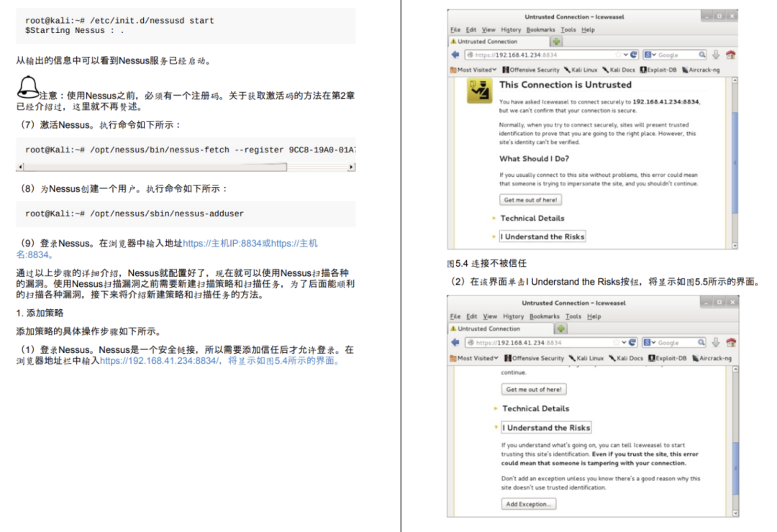This screenshot has height=532, width=777.
Task: Open URL history dropdown in lower address bar
Action: click(x=624, y=342)
